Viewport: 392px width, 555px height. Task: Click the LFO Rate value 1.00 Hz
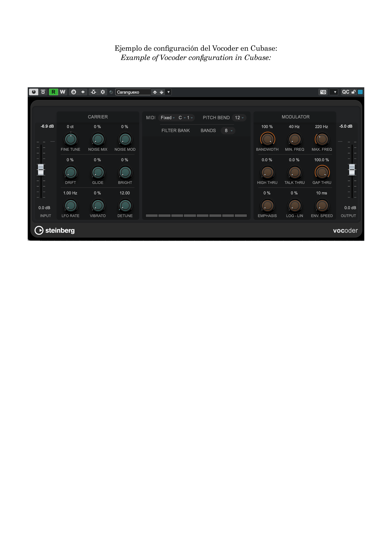(70, 193)
